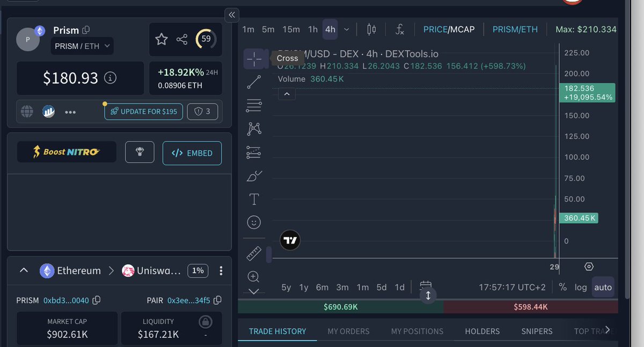Collapse the chart legend indicator arrow
Image resolution: width=644 pixels, height=347 pixels.
pyautogui.click(x=287, y=94)
